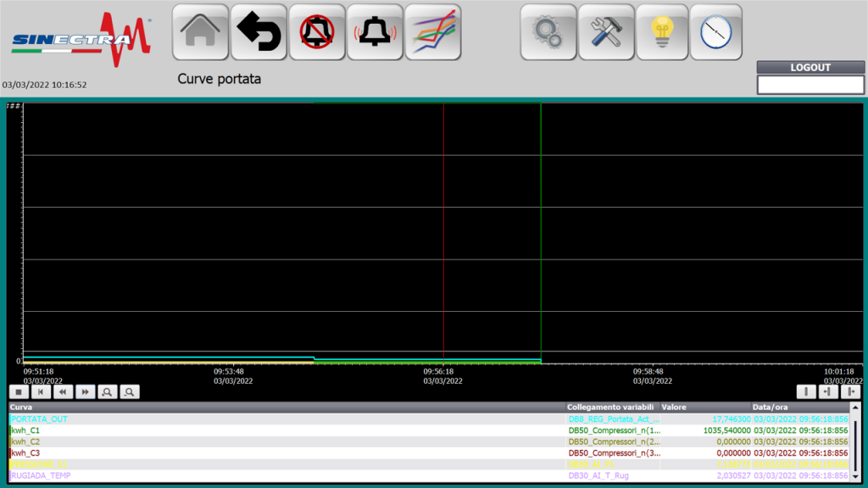Click the user field below LOGOUT
The height and width of the screenshot is (488, 868).
tap(810, 85)
